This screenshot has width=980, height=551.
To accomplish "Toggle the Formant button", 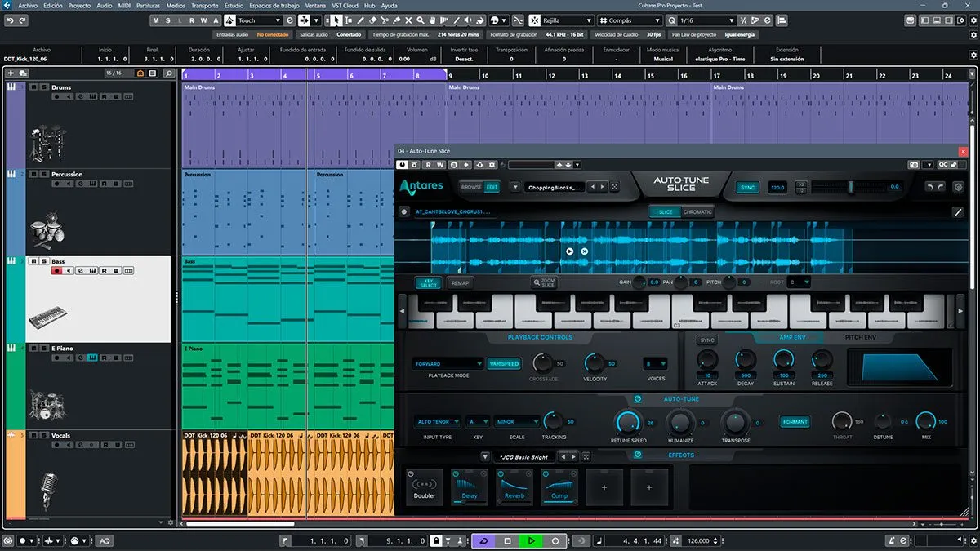I will [795, 422].
